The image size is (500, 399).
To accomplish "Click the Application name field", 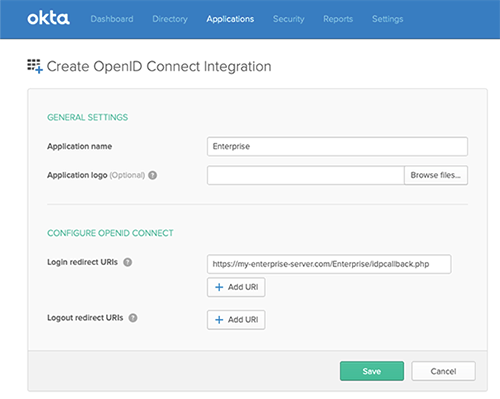I will click(x=337, y=146).
